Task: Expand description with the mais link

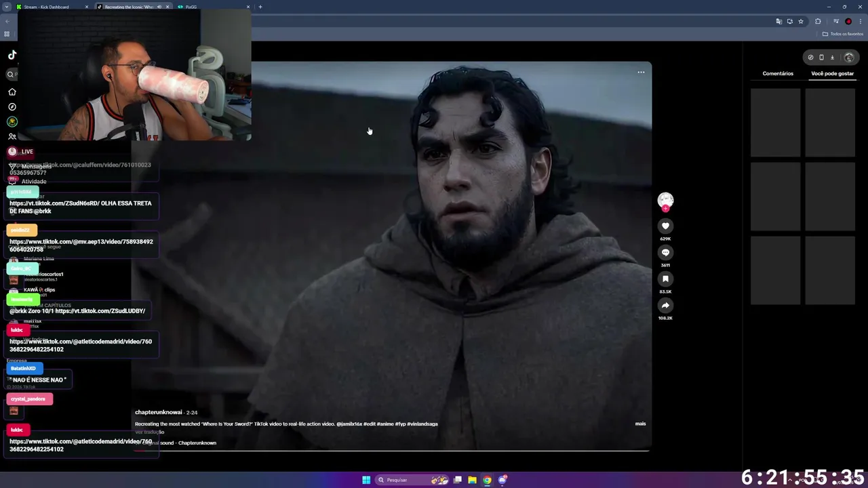Action: coord(640,424)
